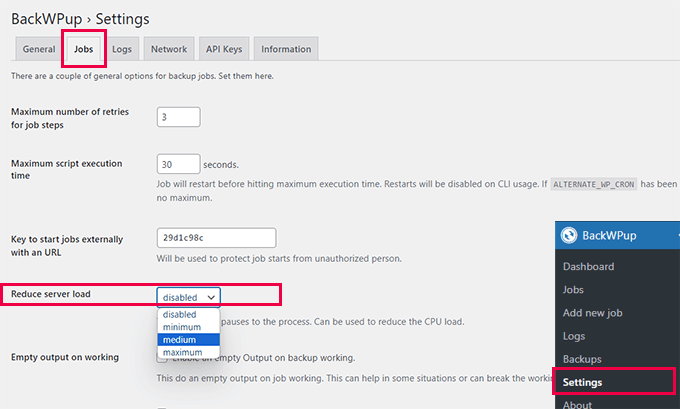Open Dashboard in the BackWPup sidebar menu
Screen dimensions: 680x409
tap(588, 267)
